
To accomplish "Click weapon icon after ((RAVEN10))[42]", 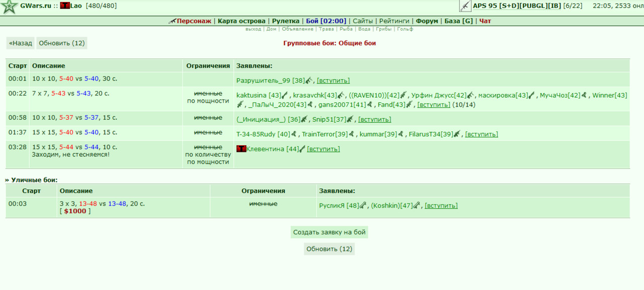I will (403, 95).
